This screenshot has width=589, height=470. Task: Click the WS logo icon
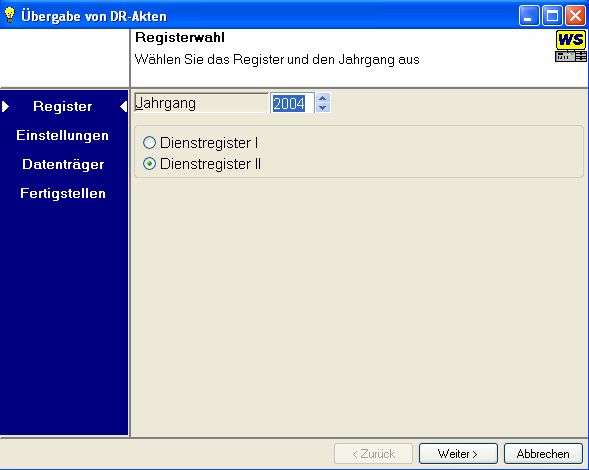point(571,46)
